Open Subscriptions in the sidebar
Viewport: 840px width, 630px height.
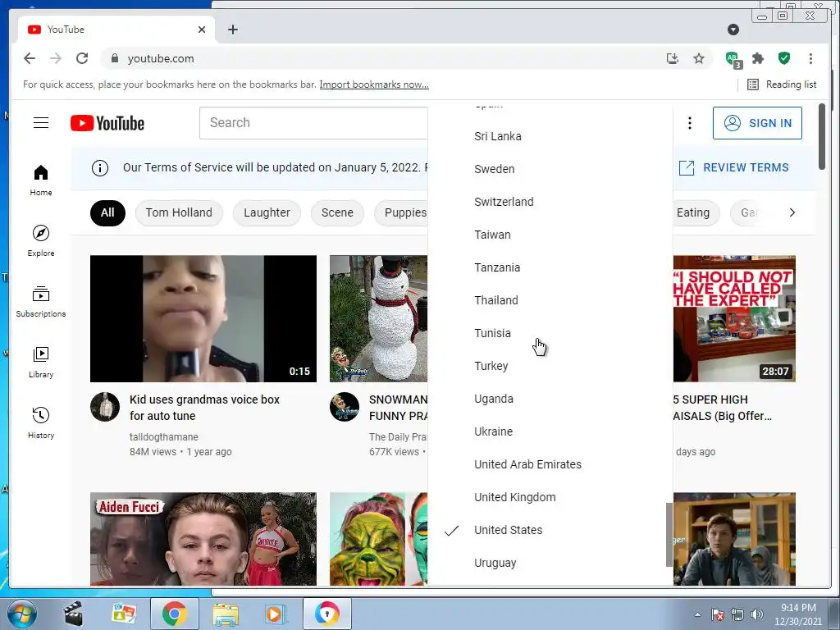click(x=41, y=302)
